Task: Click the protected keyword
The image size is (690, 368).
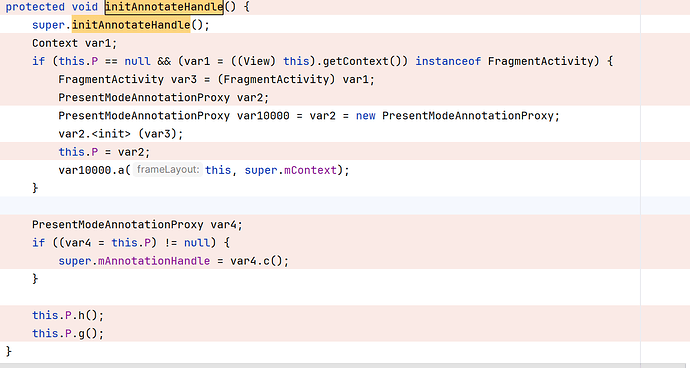Action: (x=35, y=7)
